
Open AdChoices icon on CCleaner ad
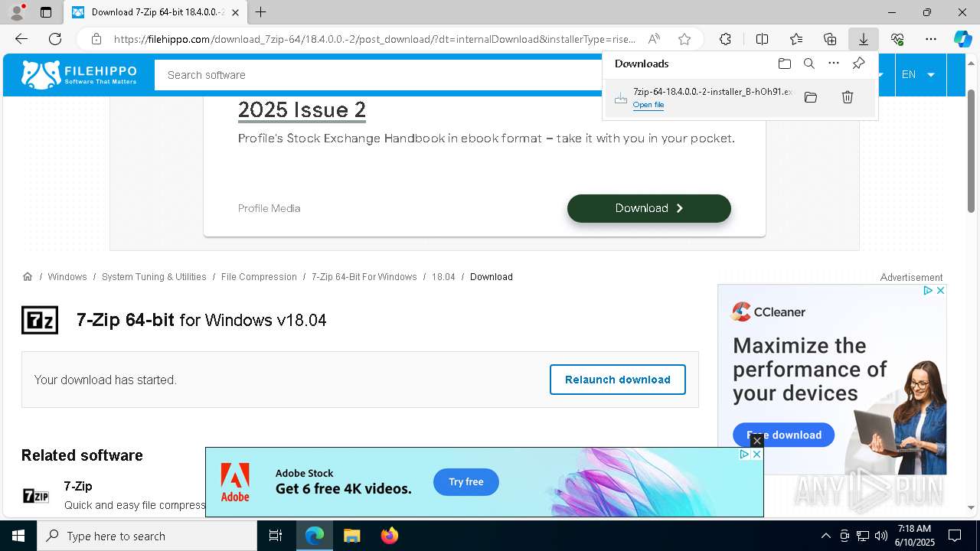(x=927, y=291)
